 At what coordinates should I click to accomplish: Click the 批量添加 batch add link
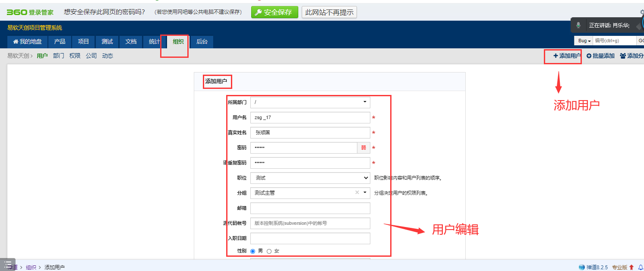600,56
